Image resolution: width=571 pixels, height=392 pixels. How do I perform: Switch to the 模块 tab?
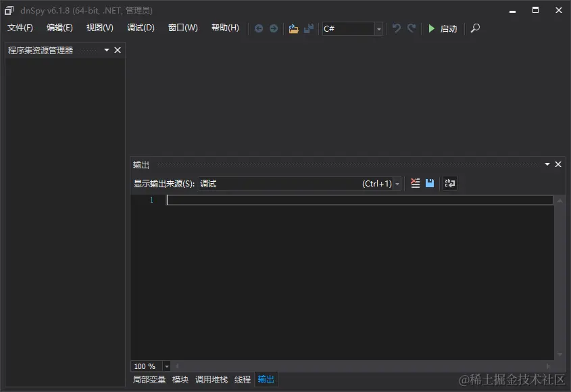(180, 380)
